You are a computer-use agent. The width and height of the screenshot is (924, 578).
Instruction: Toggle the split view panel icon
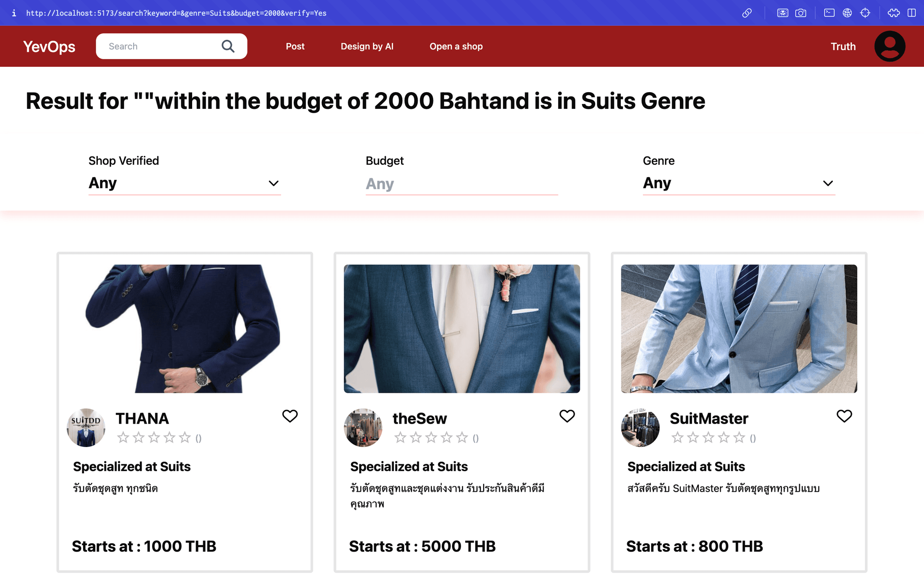pos(912,13)
